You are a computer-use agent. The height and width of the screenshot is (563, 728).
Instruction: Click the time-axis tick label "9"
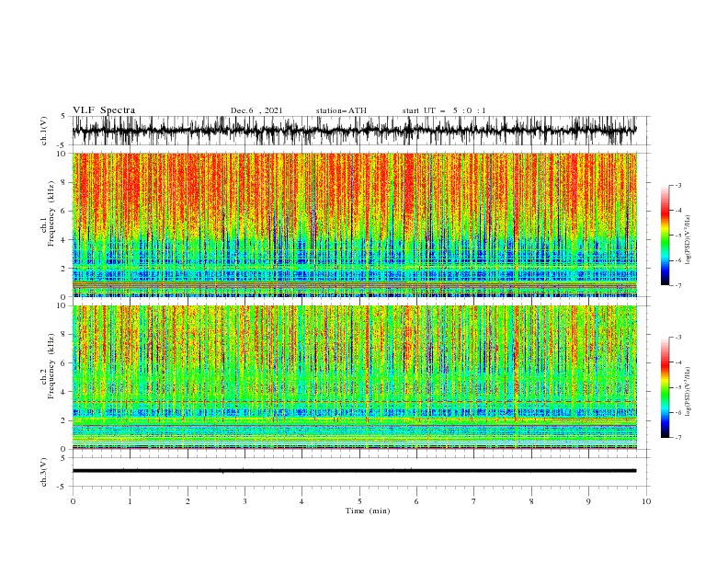(588, 501)
